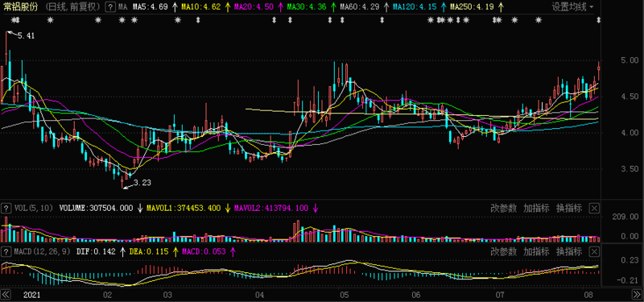This screenshot has width=644, height=302.
Task: Close the MACD indicator panel
Action: tap(594, 251)
